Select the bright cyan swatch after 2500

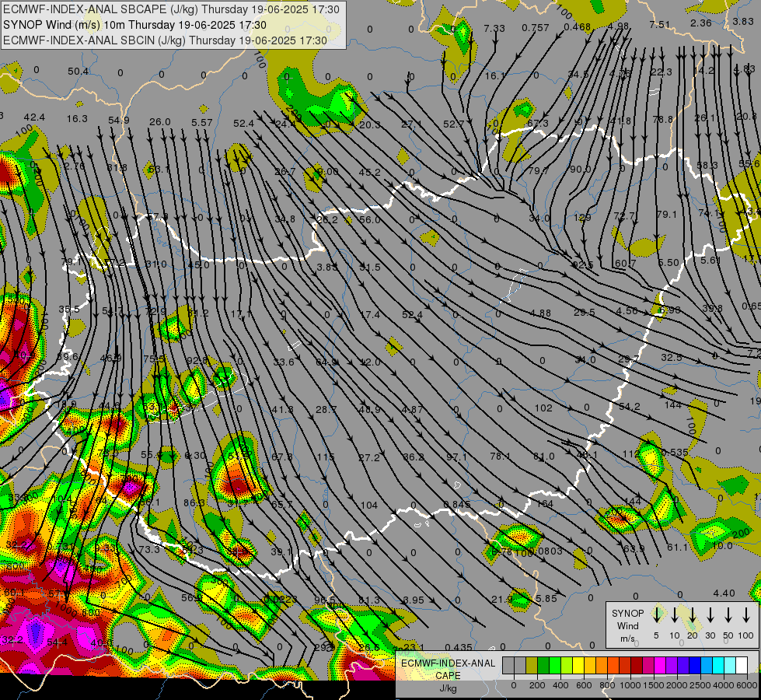coord(717,666)
